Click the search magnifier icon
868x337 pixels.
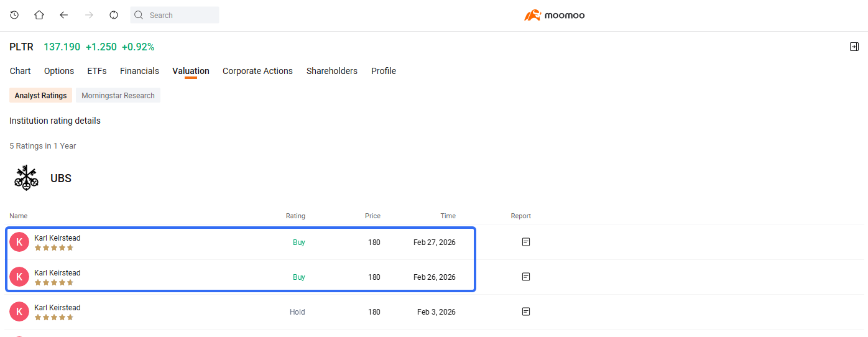pyautogui.click(x=139, y=15)
